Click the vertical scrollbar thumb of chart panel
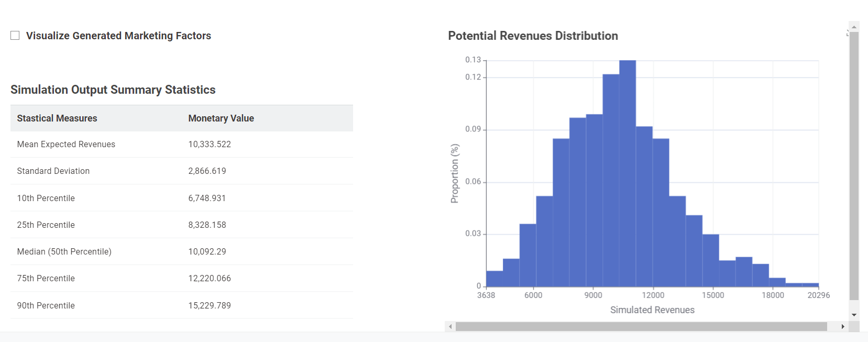Viewport: 868px width, 342px height. point(854,165)
